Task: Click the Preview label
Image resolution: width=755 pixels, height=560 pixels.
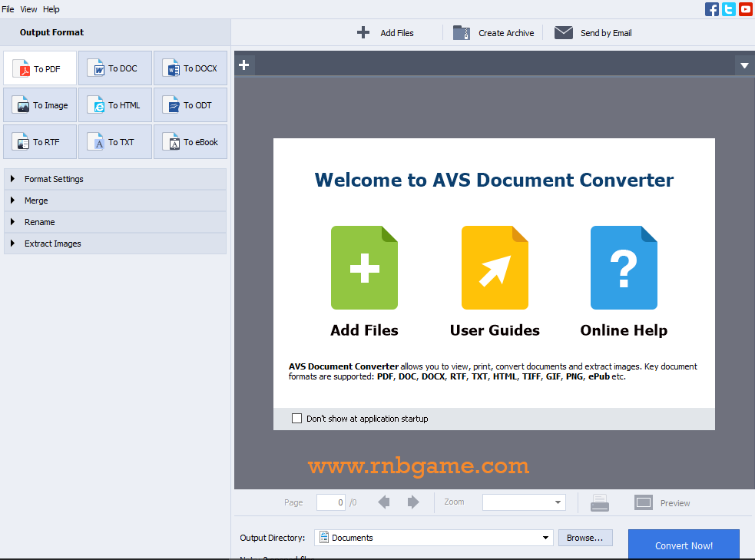Action: pos(675,503)
